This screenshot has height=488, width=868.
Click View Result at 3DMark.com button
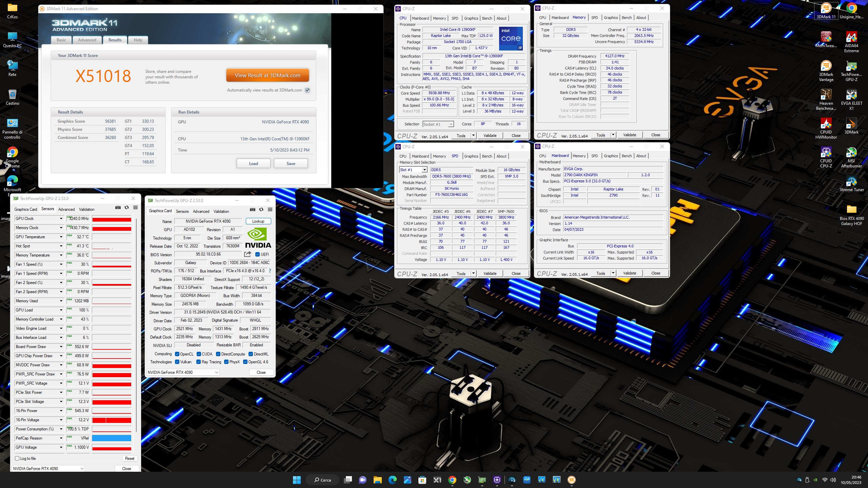[x=268, y=76]
